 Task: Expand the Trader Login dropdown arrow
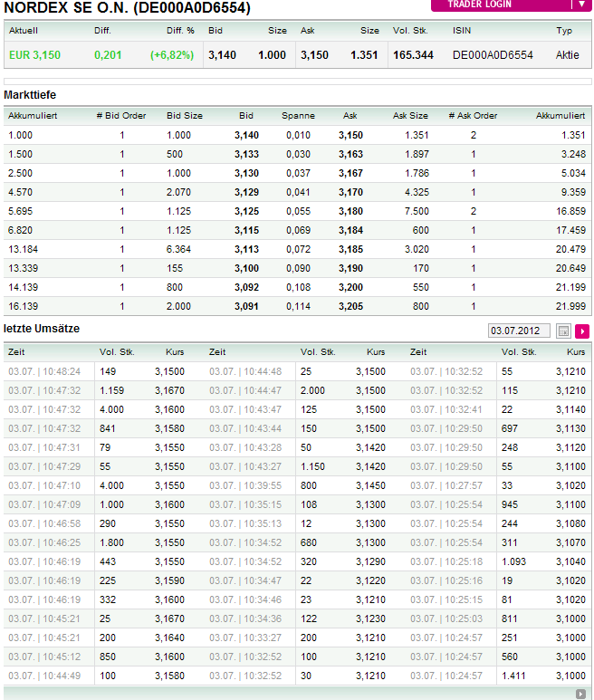coord(581,5)
